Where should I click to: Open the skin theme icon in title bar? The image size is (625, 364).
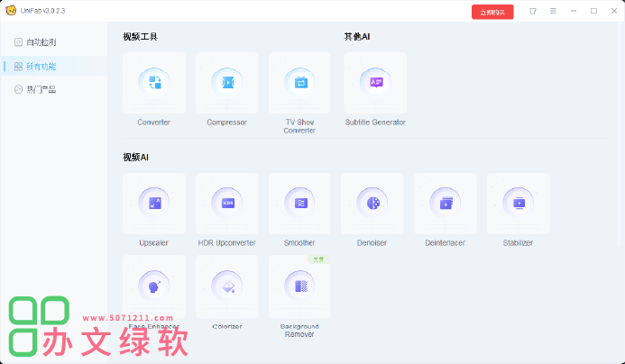(x=533, y=11)
